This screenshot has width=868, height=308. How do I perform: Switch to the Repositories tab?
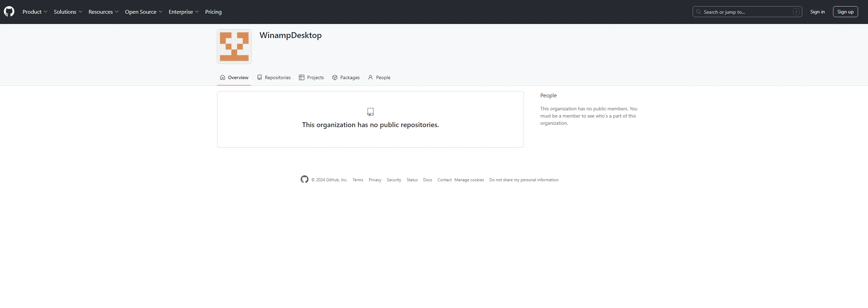[274, 77]
